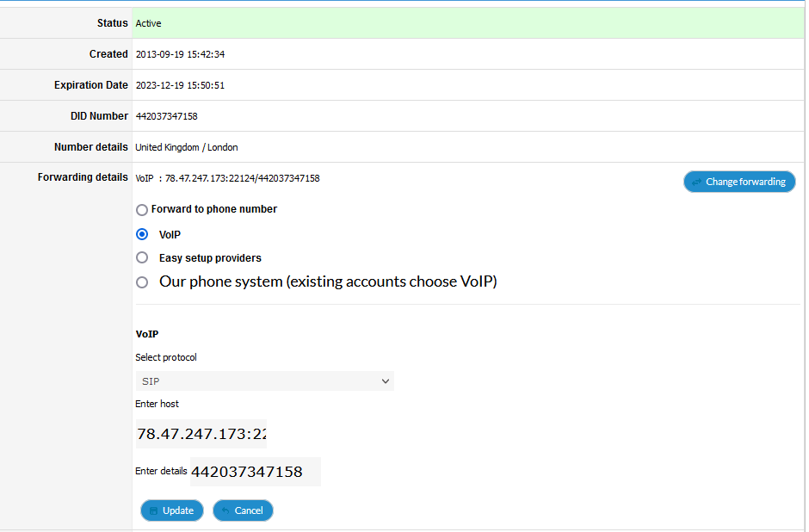Select the Forward to phone number option
Image resolution: width=809 pixels, height=532 pixels.
pyautogui.click(x=142, y=209)
